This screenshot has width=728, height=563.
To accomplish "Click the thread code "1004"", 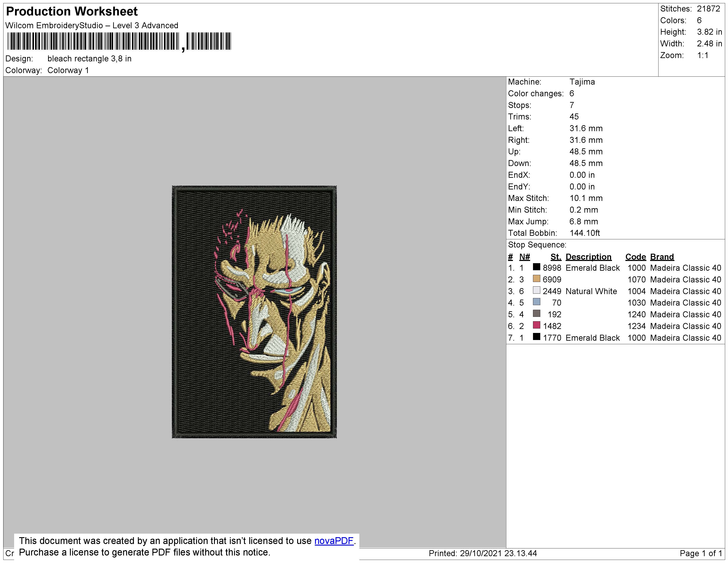I will click(x=636, y=291).
